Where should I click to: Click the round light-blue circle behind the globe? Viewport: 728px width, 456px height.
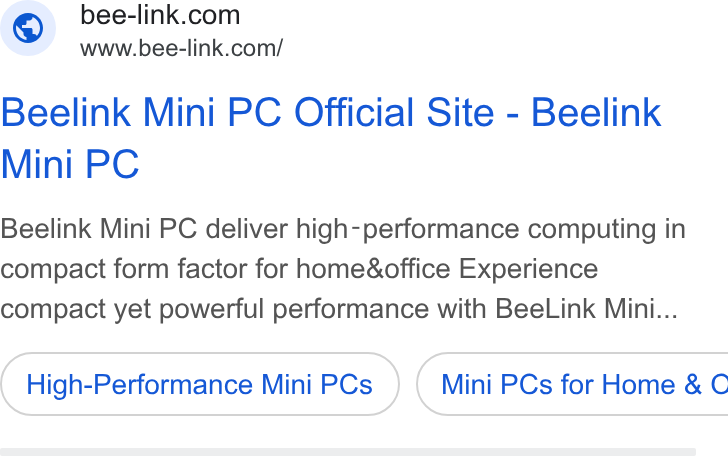[28, 28]
